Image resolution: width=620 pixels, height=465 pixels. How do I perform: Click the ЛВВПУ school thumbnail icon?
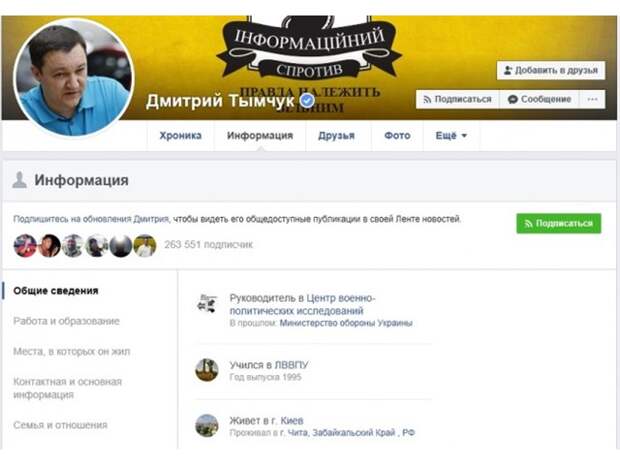click(x=207, y=370)
